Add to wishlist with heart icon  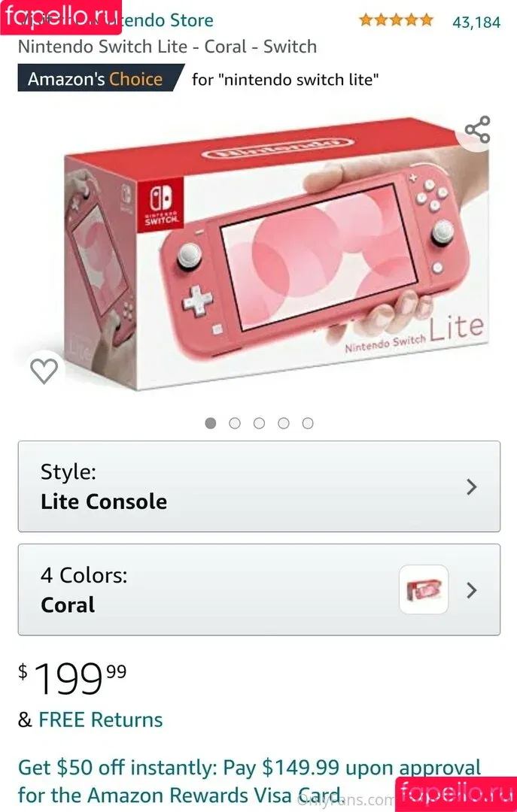coord(44,371)
